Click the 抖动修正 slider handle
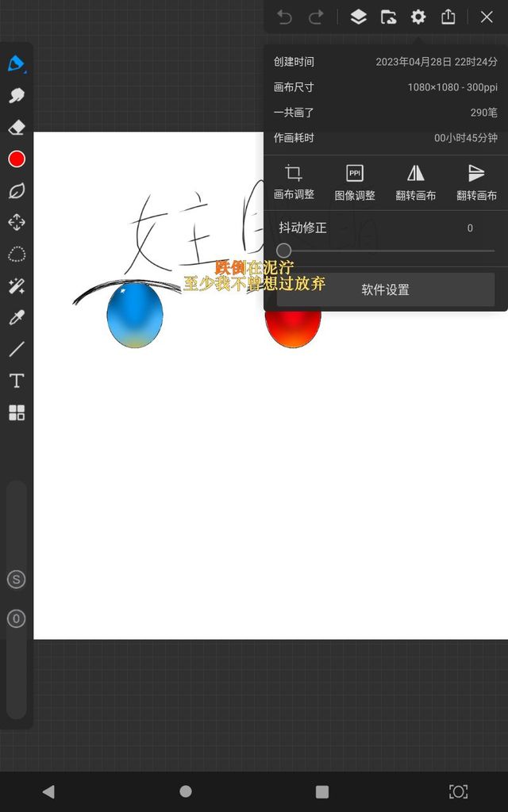508x812 pixels. [283, 251]
